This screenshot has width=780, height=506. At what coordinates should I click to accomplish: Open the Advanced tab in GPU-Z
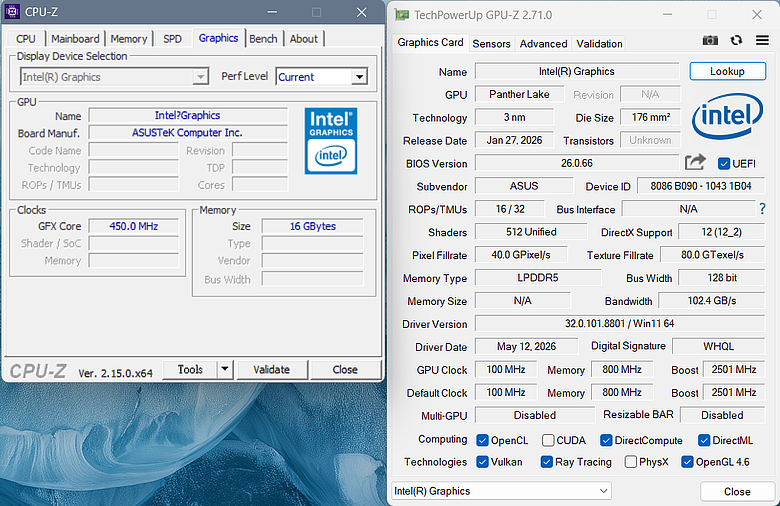click(x=543, y=44)
